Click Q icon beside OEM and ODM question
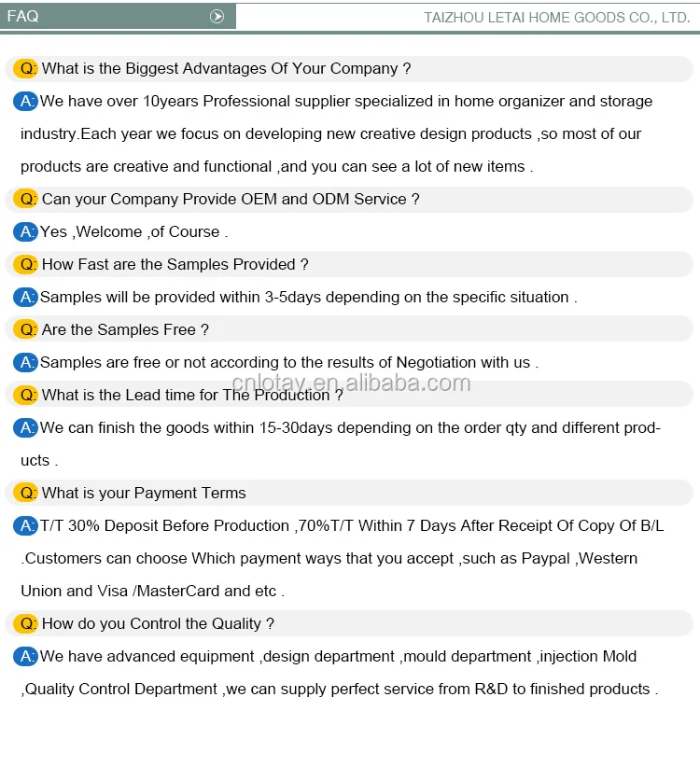The image size is (700, 767). click(26, 199)
